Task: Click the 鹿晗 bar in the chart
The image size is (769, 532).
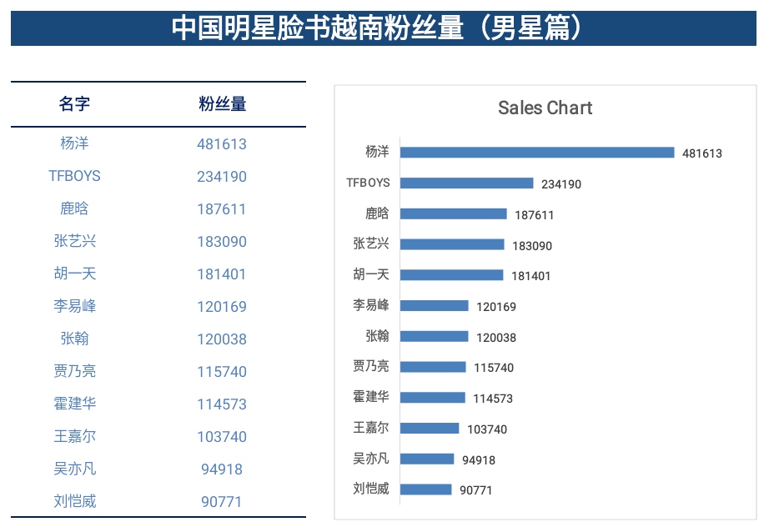Action: (x=453, y=214)
